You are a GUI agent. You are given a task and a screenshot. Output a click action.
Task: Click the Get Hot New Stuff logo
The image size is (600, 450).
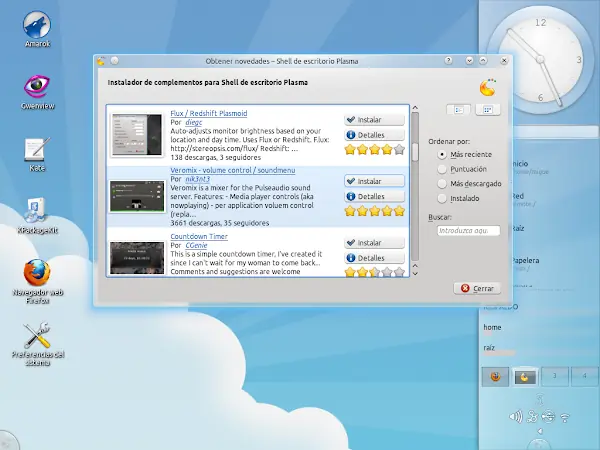click(488, 88)
